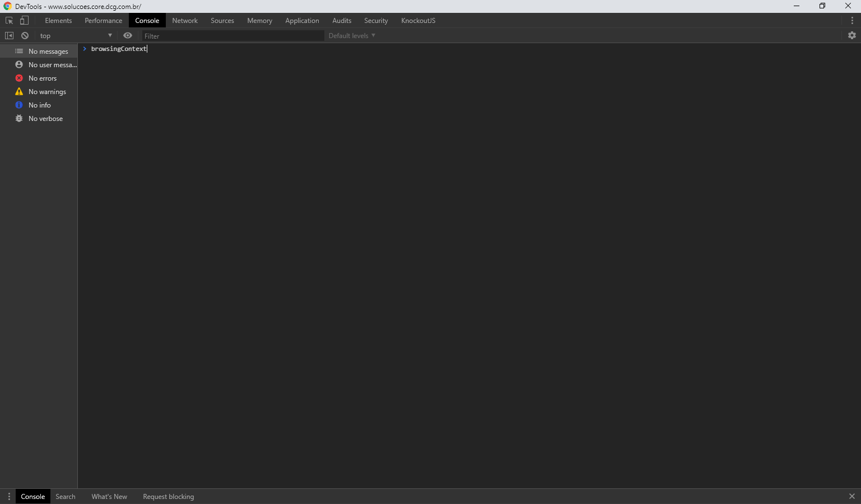Screen dimensions: 861x504
Task: Expand the Default levels dropdown
Action: [x=352, y=36]
